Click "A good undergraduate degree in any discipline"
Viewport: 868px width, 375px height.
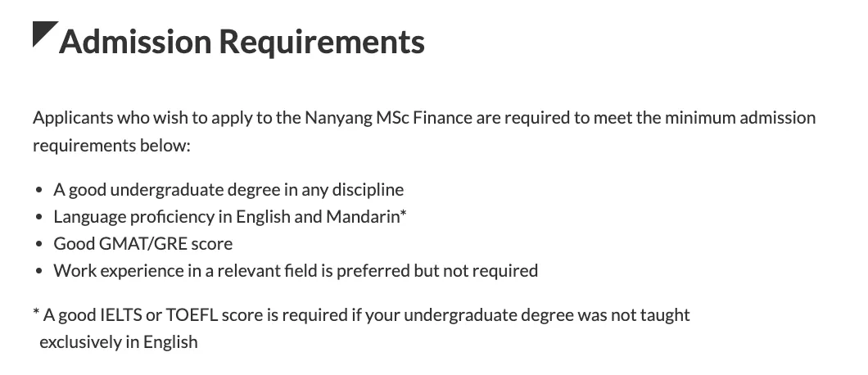(228, 190)
